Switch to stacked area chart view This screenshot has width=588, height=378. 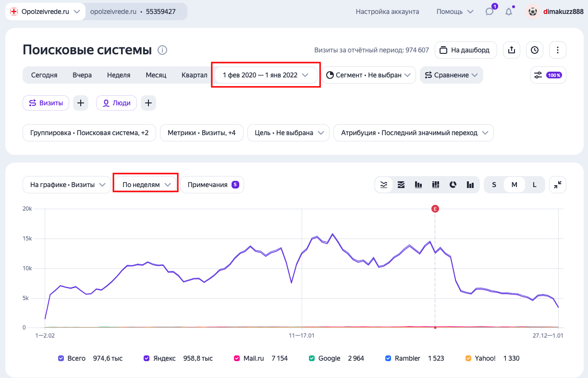pyautogui.click(x=401, y=185)
